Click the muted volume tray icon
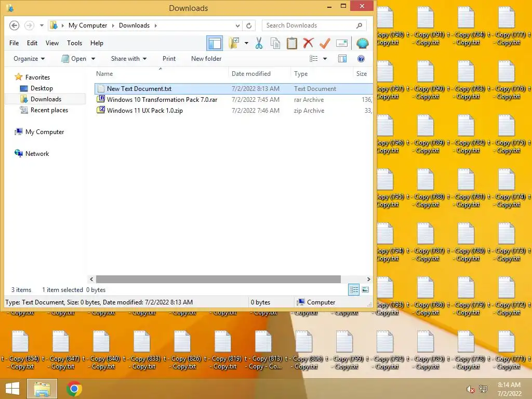The width and height of the screenshot is (532, 399). [x=470, y=389]
